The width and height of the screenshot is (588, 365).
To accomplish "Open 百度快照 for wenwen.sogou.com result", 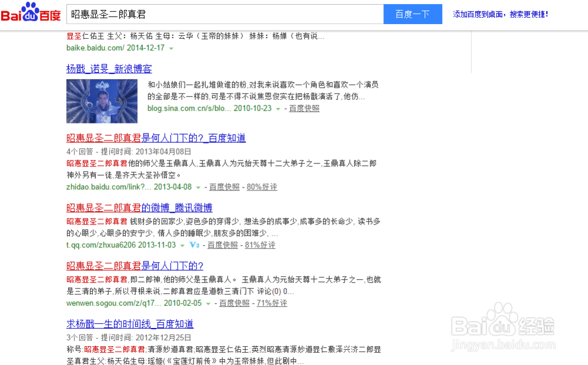I will (x=235, y=303).
